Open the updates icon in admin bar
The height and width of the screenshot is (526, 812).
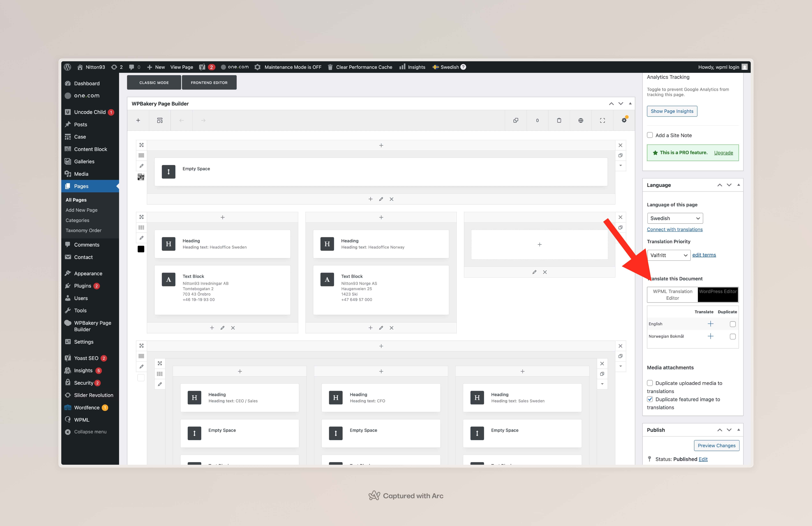coord(117,67)
